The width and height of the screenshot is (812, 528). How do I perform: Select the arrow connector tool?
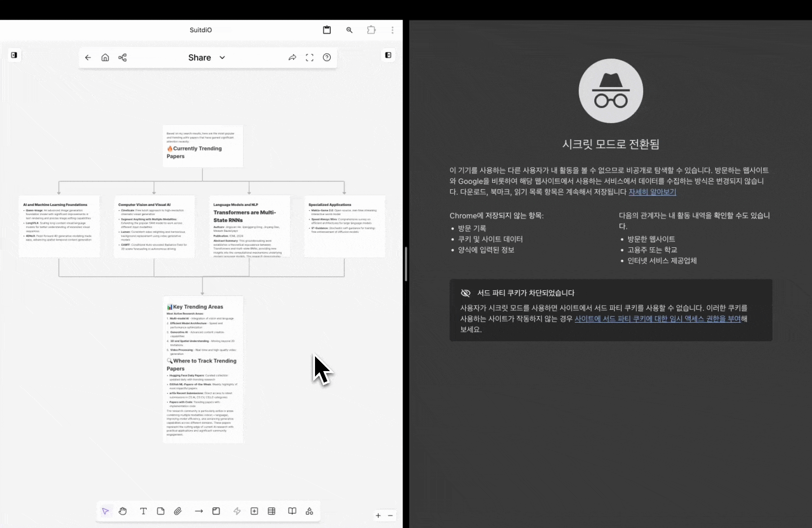[x=199, y=511]
